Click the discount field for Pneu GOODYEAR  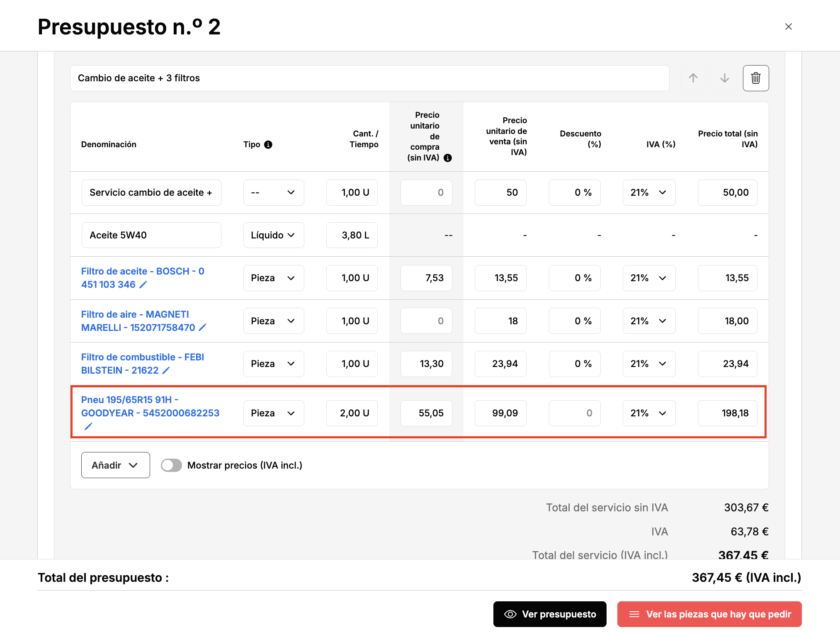[x=575, y=413]
